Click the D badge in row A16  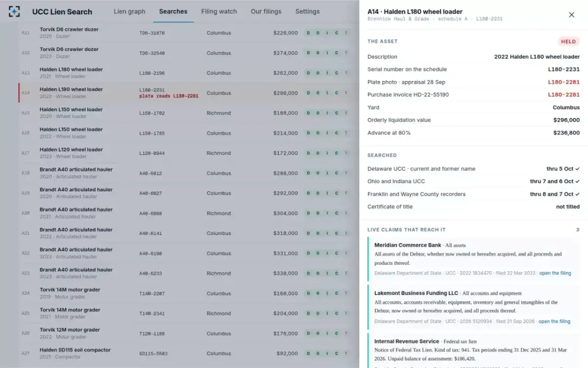click(x=309, y=133)
